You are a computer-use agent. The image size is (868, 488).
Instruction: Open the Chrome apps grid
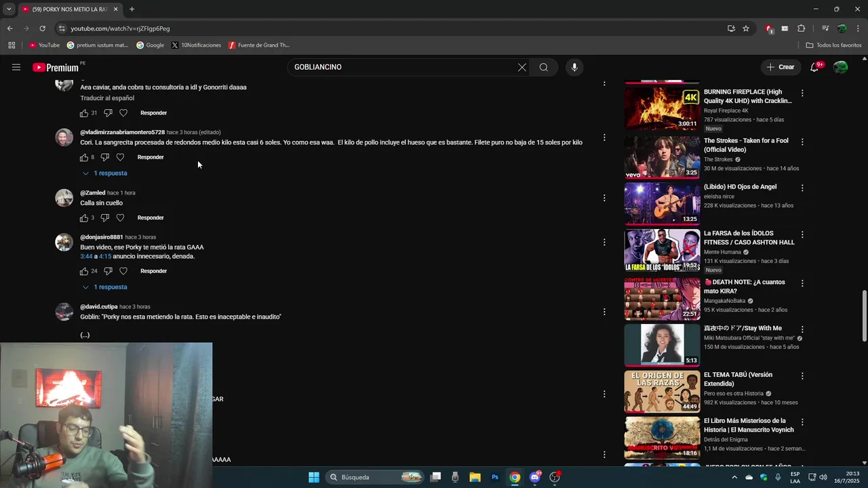pos(12,45)
